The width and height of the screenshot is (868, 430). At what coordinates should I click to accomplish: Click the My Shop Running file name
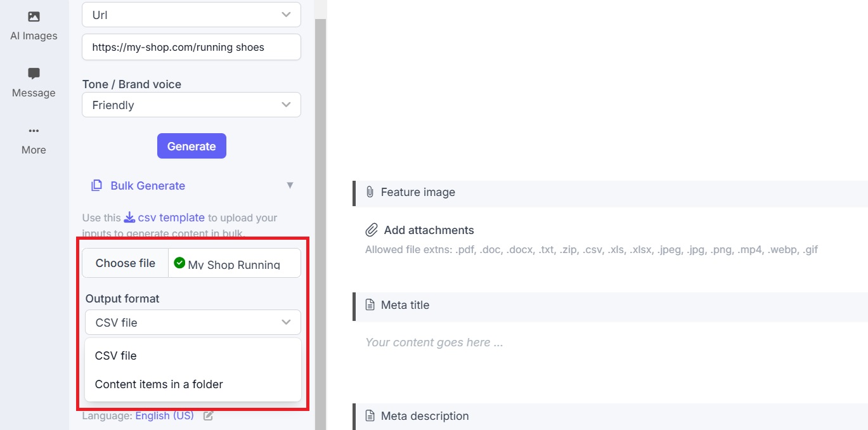coord(234,265)
